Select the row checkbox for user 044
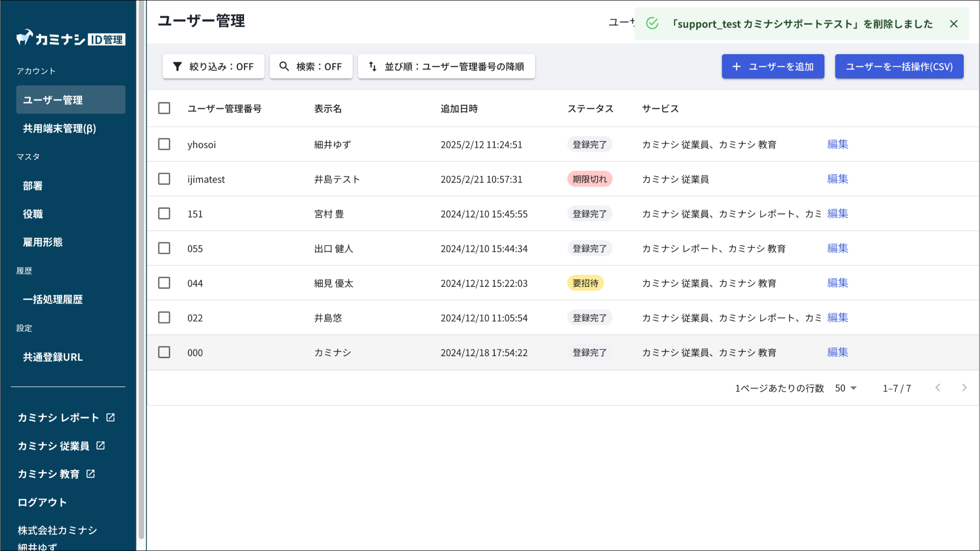Image resolution: width=980 pixels, height=551 pixels. (164, 283)
